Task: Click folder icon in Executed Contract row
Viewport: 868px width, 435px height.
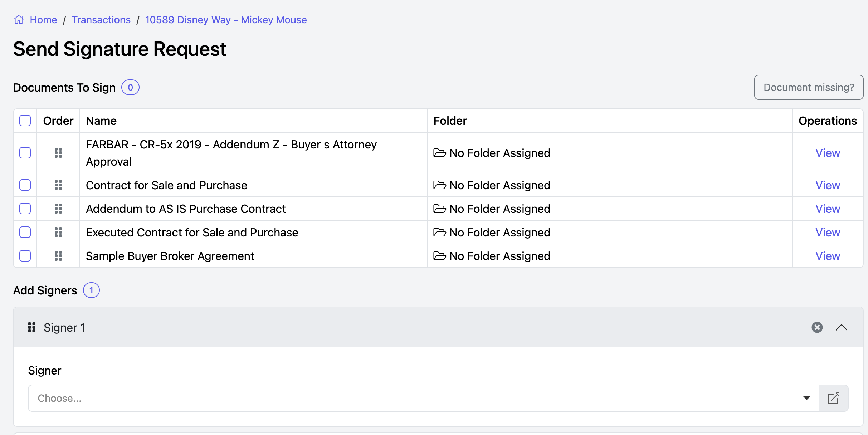Action: pos(439,233)
